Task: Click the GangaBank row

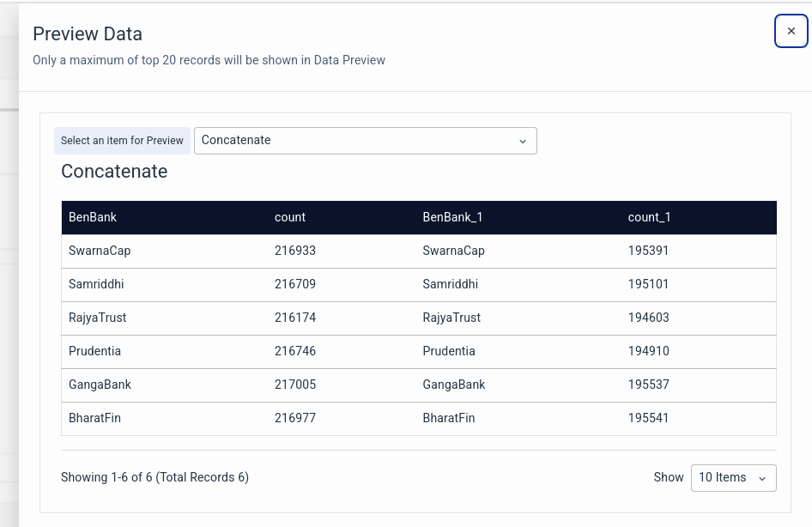Action: pyautogui.click(x=258, y=385)
